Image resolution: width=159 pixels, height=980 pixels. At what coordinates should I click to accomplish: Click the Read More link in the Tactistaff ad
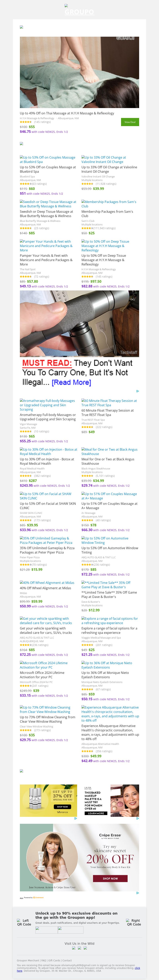[71, 382]
